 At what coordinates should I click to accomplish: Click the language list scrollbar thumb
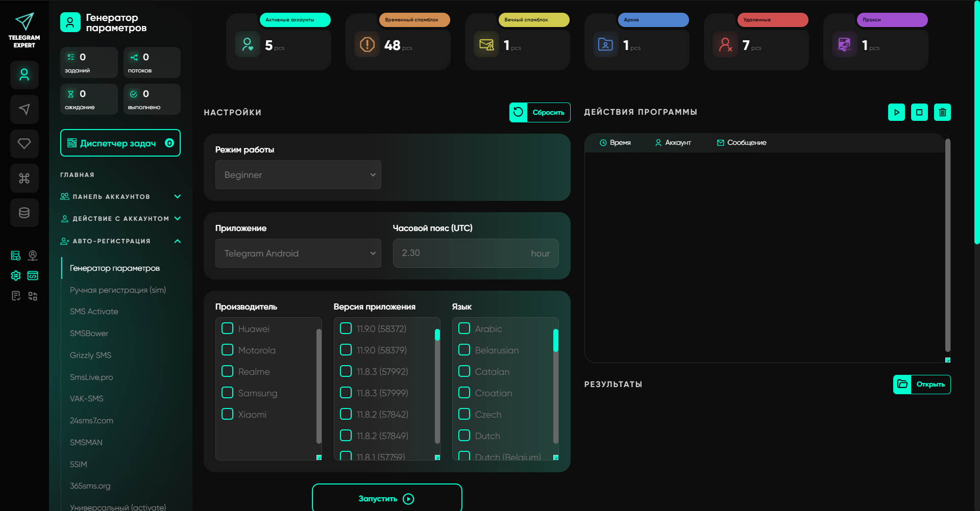click(556, 340)
